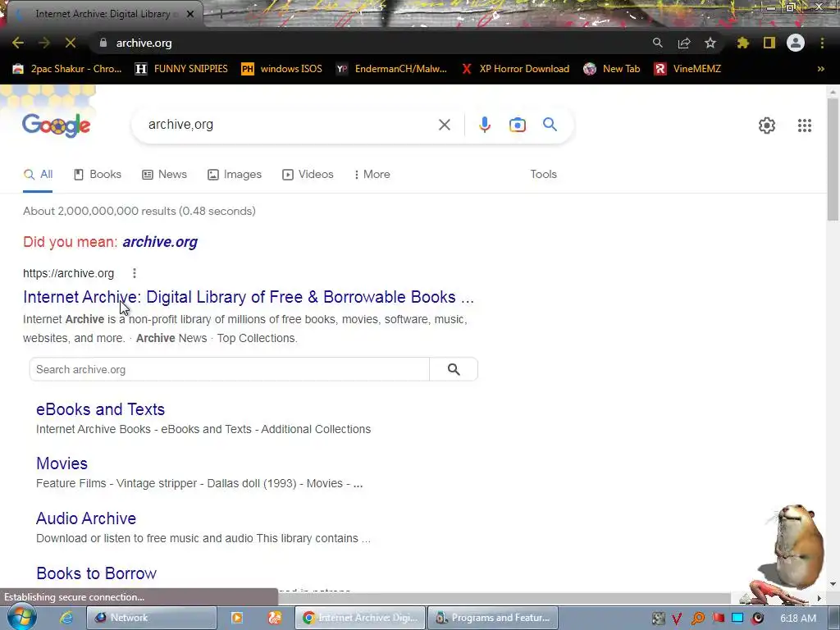The width and height of the screenshot is (840, 630).
Task: Expand the hidden bookmarks chevron
Action: coord(820,69)
